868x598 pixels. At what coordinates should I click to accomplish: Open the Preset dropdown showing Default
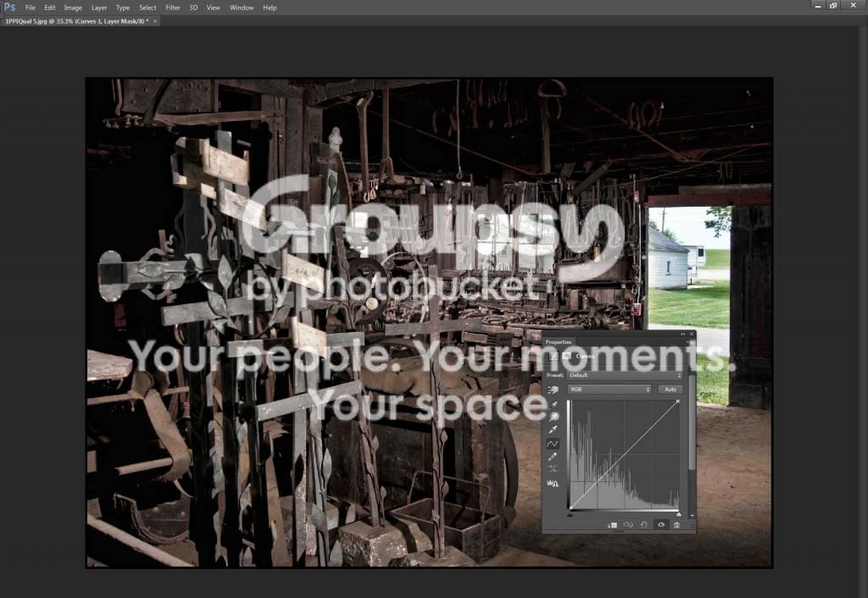(x=626, y=375)
